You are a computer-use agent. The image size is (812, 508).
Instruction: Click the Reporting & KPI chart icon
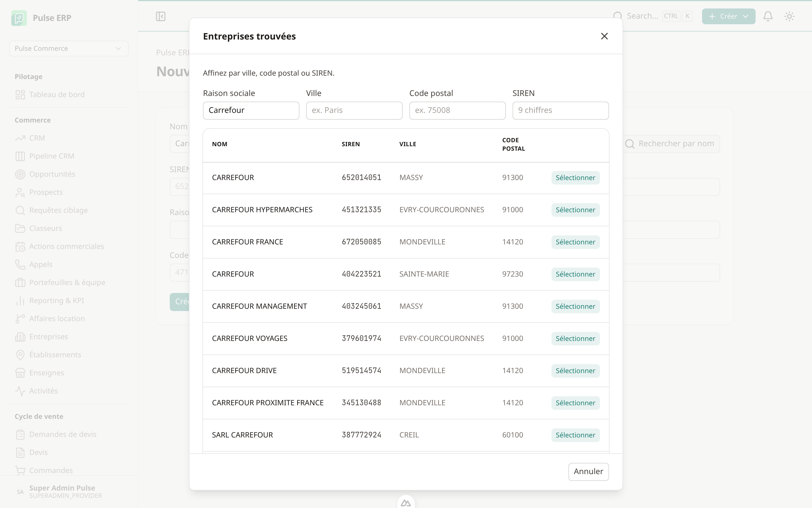(x=20, y=301)
